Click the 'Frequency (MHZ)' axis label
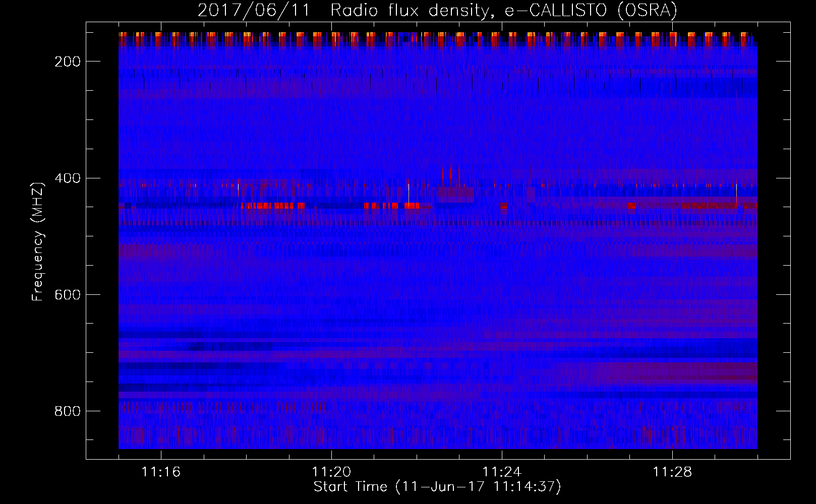This screenshot has width=816, height=504. [x=38, y=241]
